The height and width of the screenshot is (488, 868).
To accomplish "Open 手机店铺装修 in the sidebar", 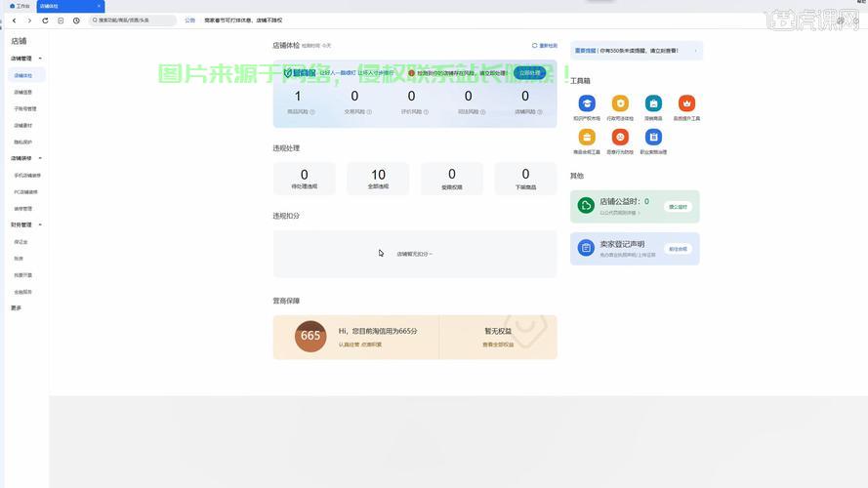I will (x=27, y=176).
